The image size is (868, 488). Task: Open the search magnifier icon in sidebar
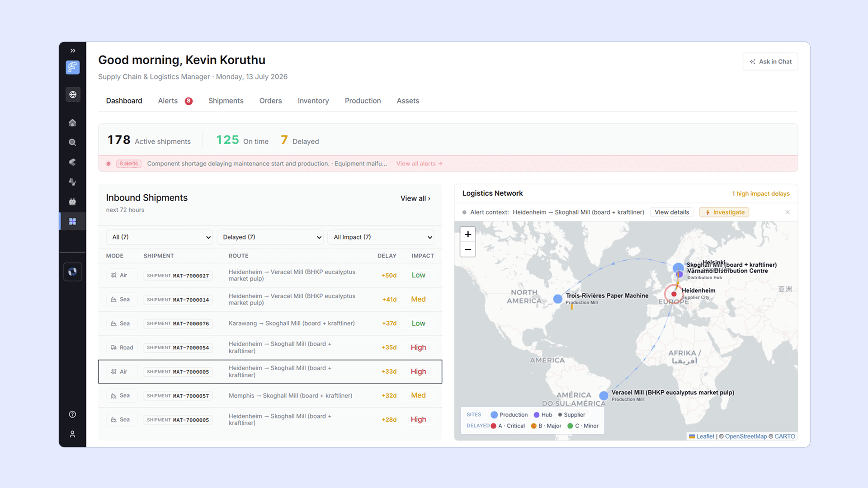tap(72, 142)
